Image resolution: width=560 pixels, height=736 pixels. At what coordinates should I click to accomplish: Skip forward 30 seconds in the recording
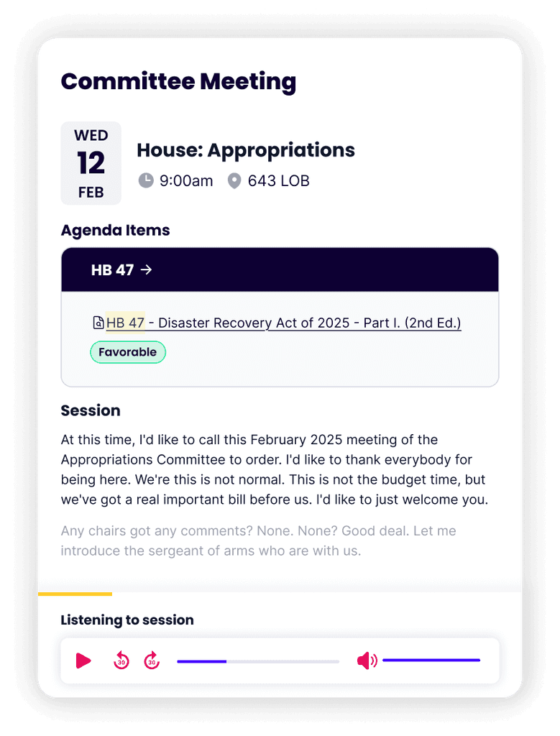(152, 661)
